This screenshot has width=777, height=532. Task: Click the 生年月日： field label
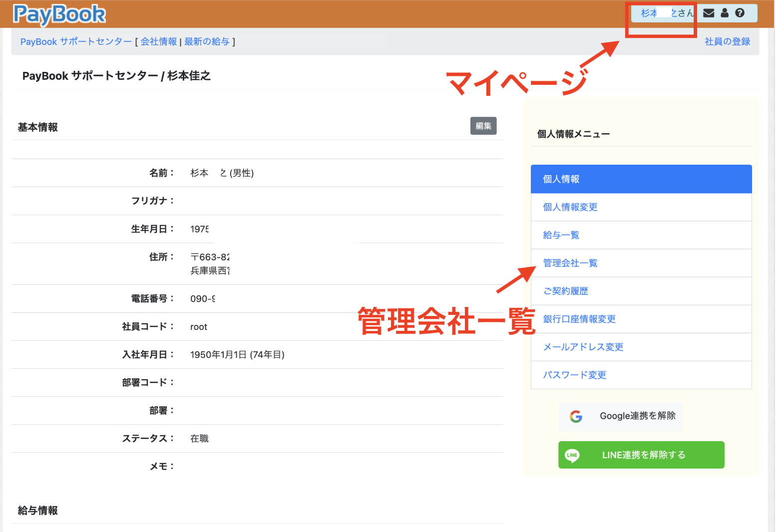pos(153,229)
